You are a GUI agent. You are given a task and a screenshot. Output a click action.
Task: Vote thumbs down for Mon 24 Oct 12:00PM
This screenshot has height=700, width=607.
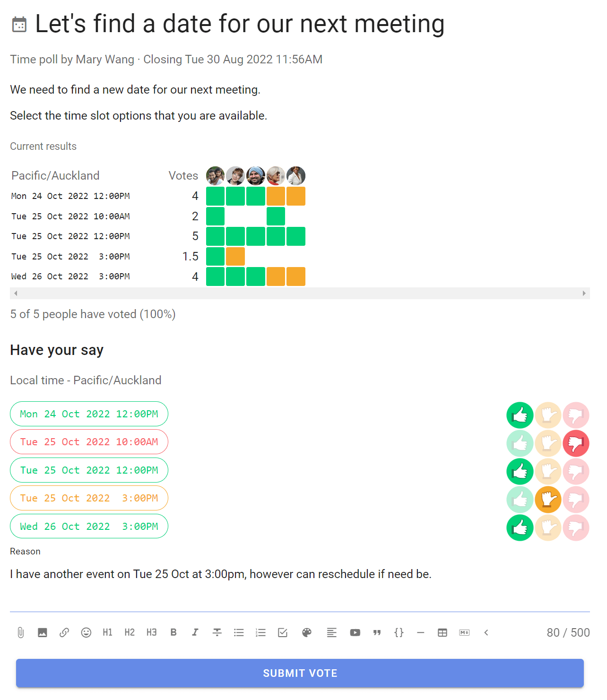point(576,415)
